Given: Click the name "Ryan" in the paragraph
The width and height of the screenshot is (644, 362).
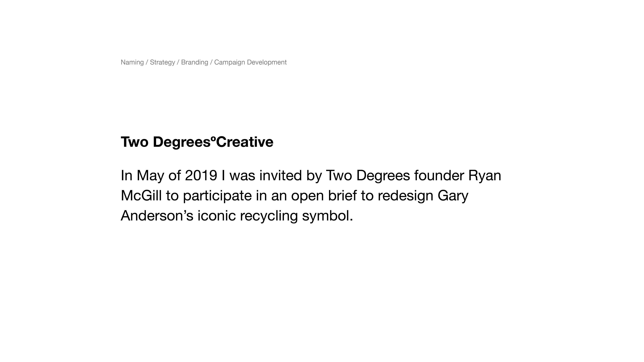Looking at the screenshot, I should (485, 176).
